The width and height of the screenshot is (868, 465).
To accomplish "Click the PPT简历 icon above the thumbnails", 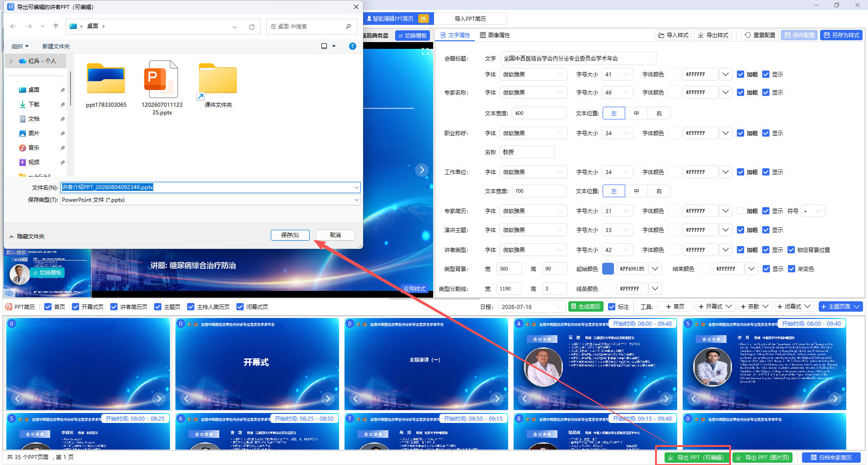I will 8,307.
